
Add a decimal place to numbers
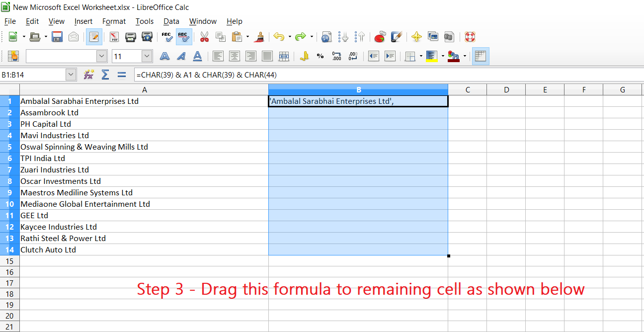[336, 56]
